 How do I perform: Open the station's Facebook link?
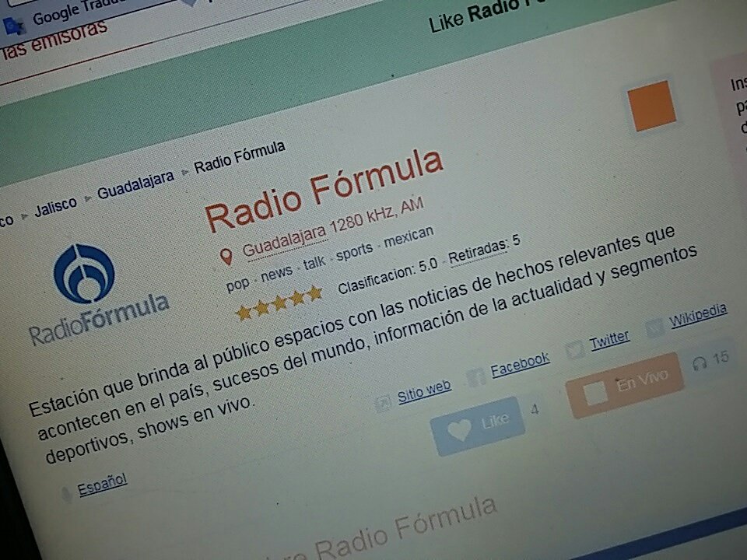click(521, 364)
